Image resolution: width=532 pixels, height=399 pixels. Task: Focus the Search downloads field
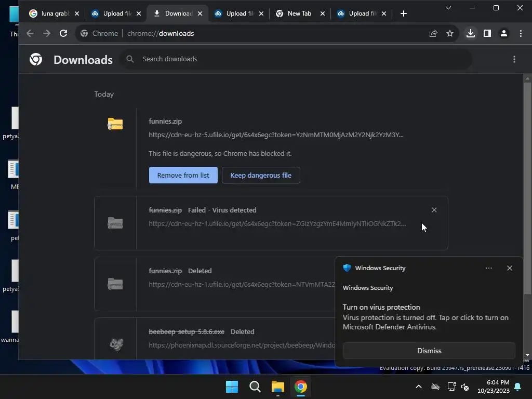pos(296,59)
